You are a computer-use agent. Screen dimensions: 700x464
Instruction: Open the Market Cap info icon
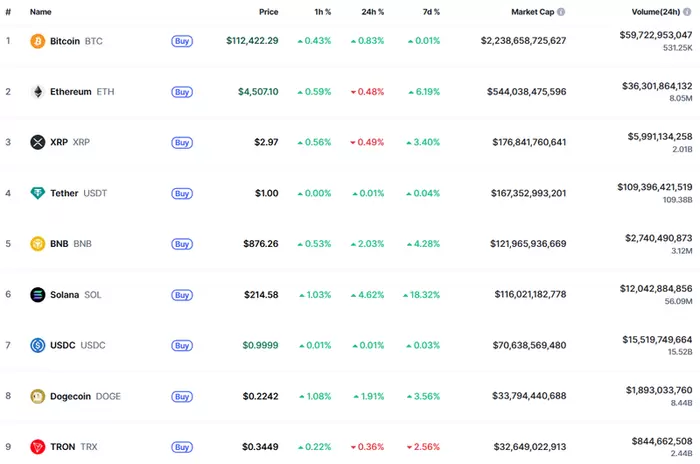point(559,12)
